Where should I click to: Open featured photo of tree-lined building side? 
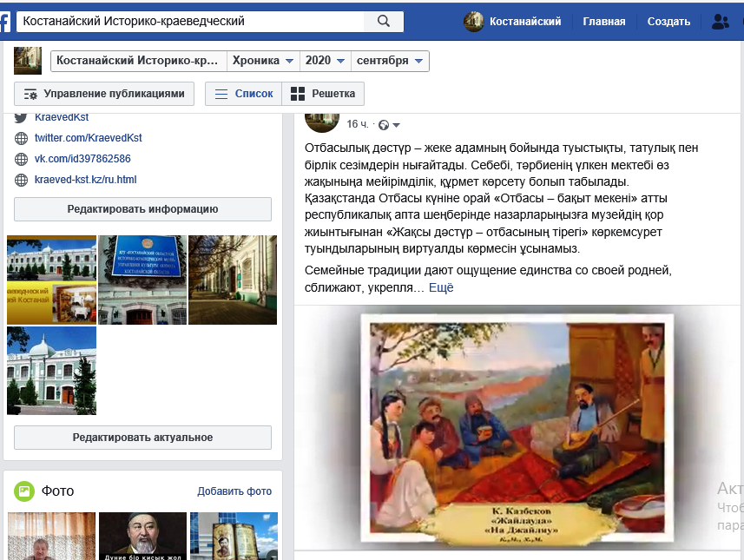pyautogui.click(x=233, y=280)
